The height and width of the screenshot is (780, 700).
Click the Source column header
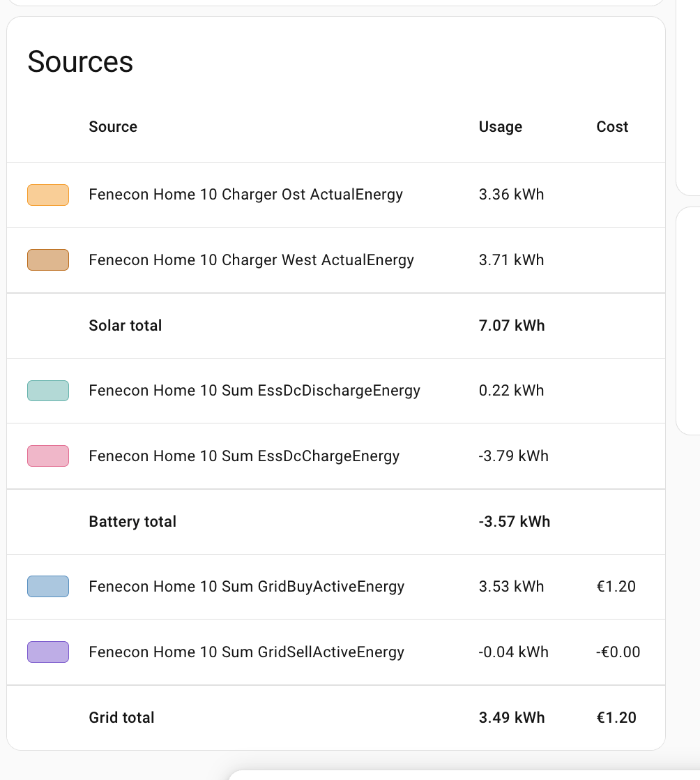(x=113, y=127)
